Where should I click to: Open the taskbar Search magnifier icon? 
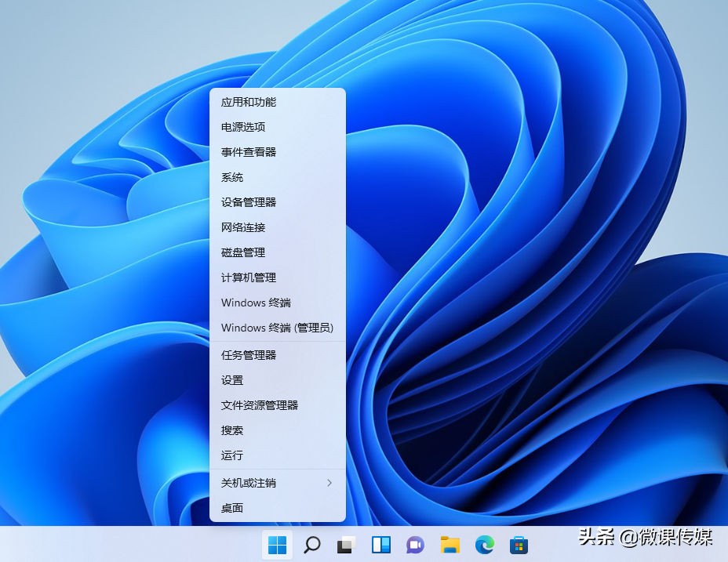tap(311, 544)
